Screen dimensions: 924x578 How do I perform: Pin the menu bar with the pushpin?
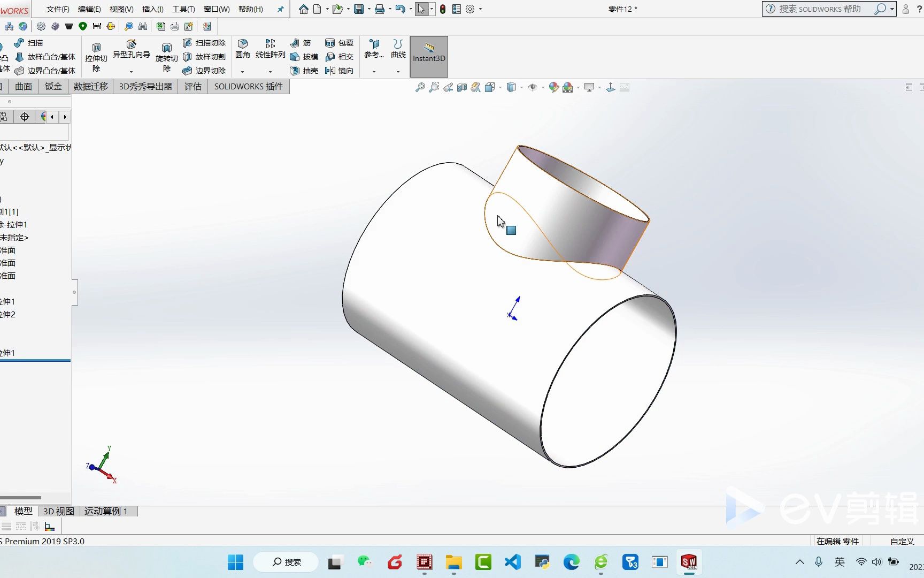click(280, 9)
